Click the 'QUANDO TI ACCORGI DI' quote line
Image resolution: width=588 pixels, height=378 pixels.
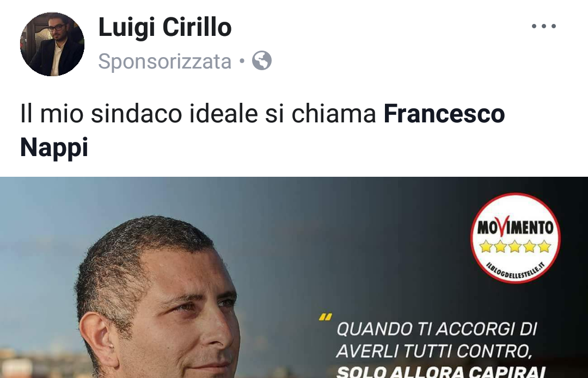click(437, 329)
